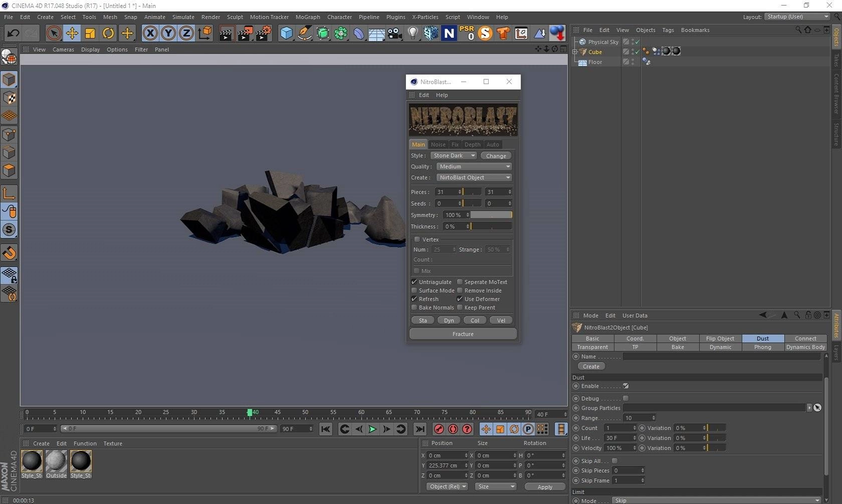Open the Light object icon
The image size is (842, 504).
413,34
